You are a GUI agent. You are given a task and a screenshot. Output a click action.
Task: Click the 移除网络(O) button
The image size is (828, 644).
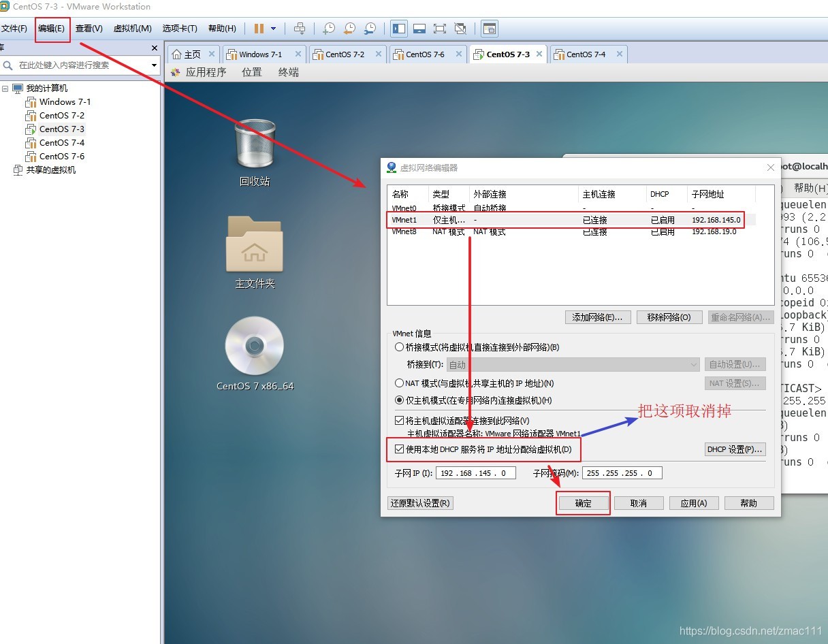tap(669, 317)
